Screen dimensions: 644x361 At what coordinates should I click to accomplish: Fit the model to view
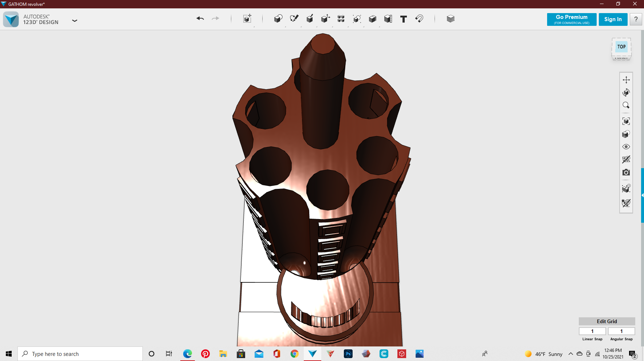[626, 121]
